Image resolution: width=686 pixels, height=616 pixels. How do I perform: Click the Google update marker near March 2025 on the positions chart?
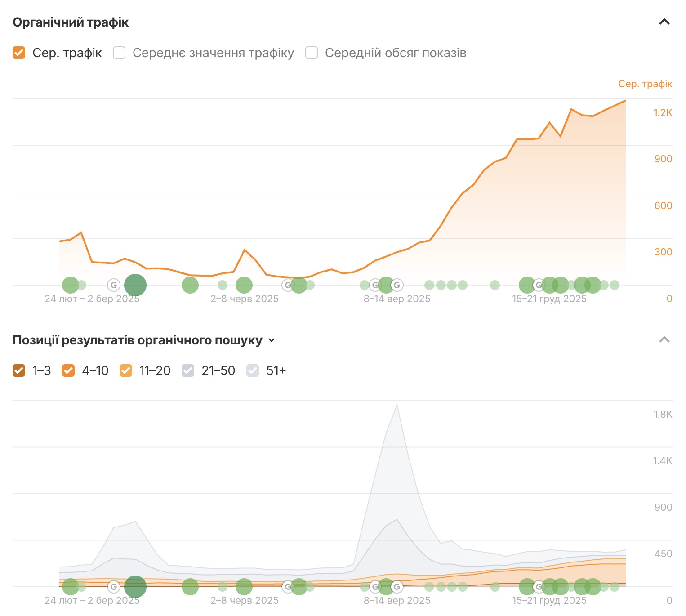114,586
